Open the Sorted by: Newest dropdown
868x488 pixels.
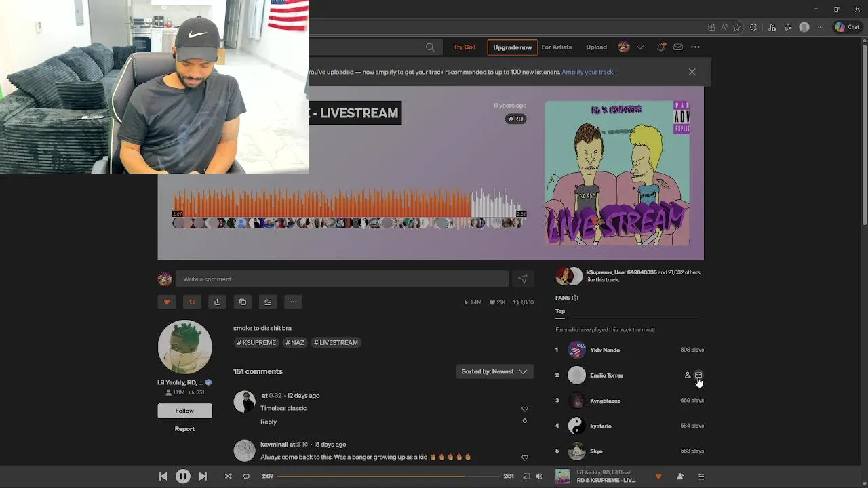click(494, 372)
